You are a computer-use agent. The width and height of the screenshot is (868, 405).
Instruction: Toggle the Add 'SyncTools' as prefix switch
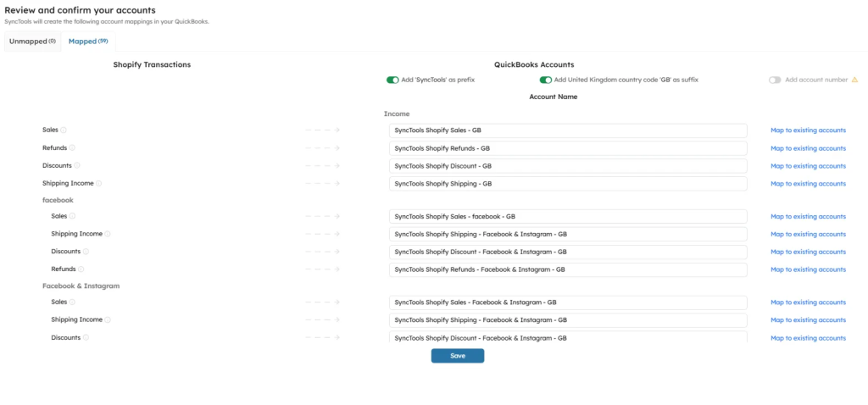(392, 80)
